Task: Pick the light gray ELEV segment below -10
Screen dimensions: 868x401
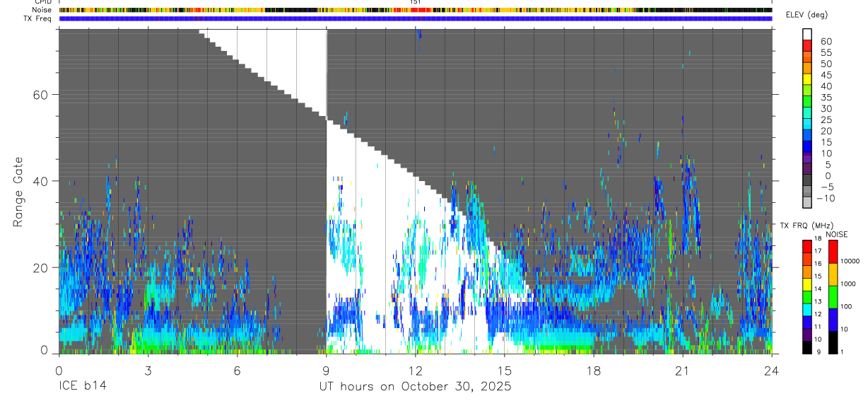Action: (x=807, y=201)
